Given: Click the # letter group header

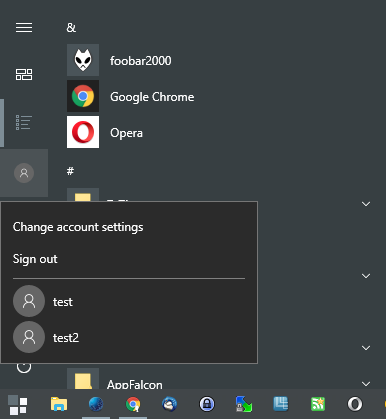Looking at the screenshot, I should pos(70,171).
